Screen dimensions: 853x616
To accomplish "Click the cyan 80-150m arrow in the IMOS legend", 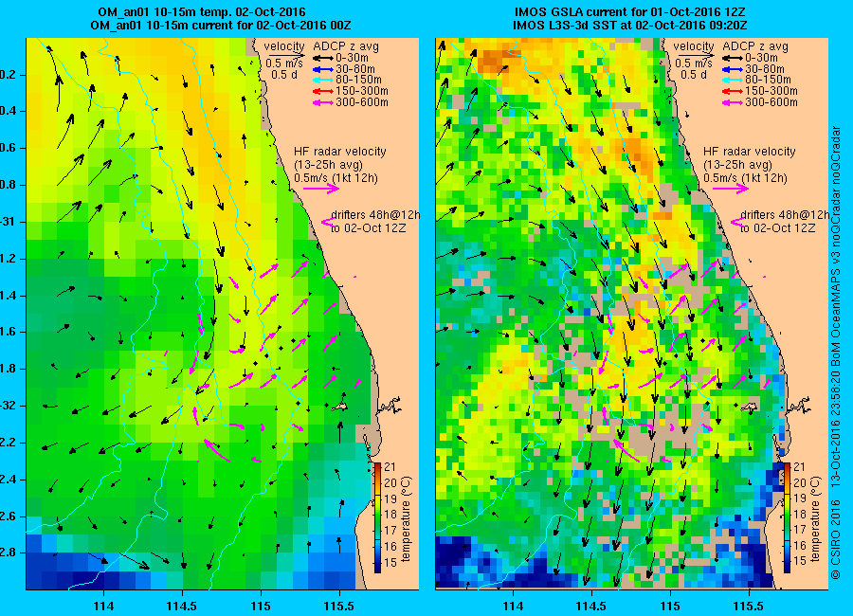I will [733, 80].
